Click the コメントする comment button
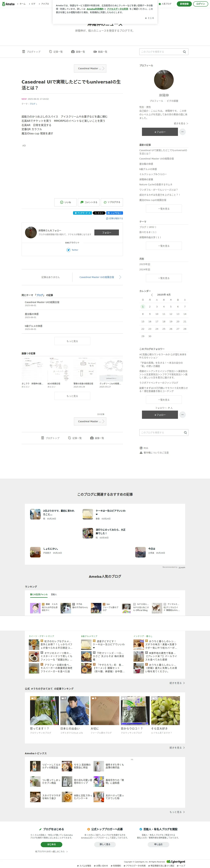 (x=89, y=202)
